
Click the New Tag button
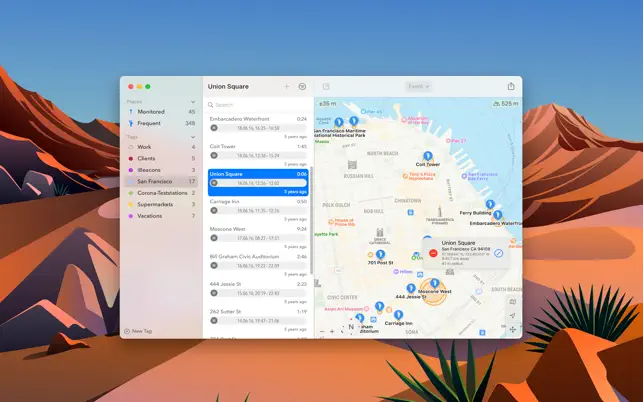pyautogui.click(x=140, y=331)
